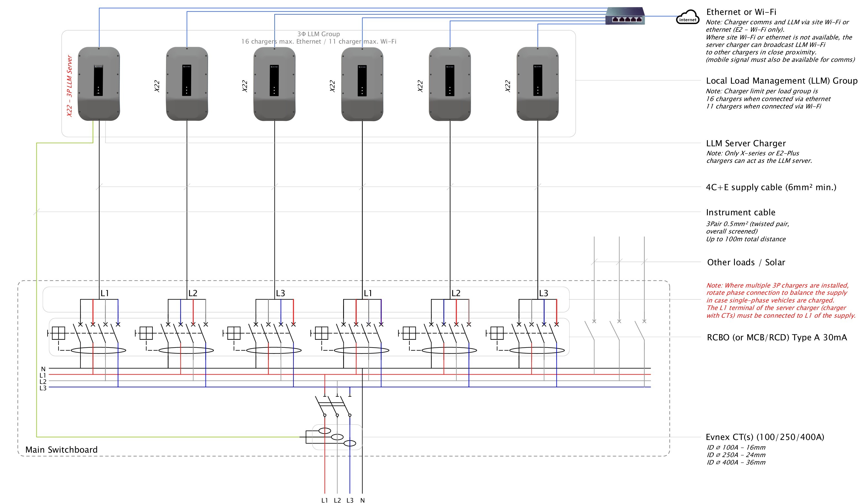The image size is (865, 504).
Task: Click 'ID ⌀ 400A – 36mm' text
Action: point(736,462)
